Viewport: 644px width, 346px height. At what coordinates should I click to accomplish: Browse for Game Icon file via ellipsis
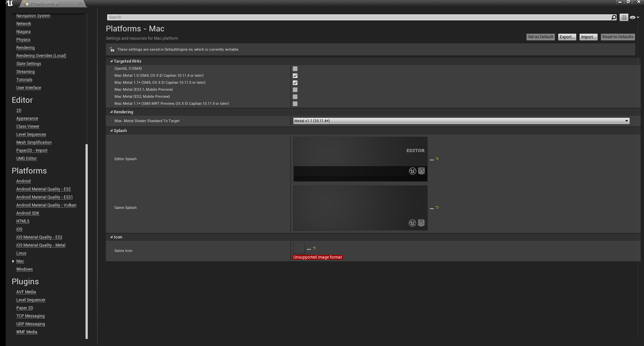(x=309, y=249)
